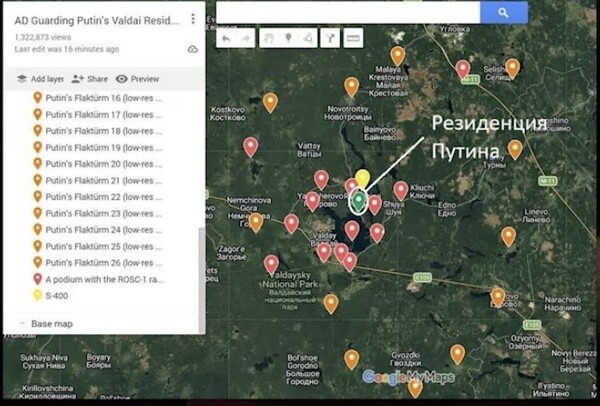Viewport: 600px width, 406px height.
Task: Select the S-400 item in the layer list
Action: pyautogui.click(x=56, y=295)
